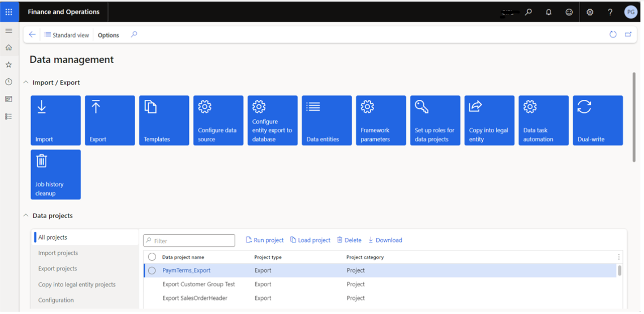The image size is (644, 314).
Task: Open the Options menu
Action: (109, 35)
